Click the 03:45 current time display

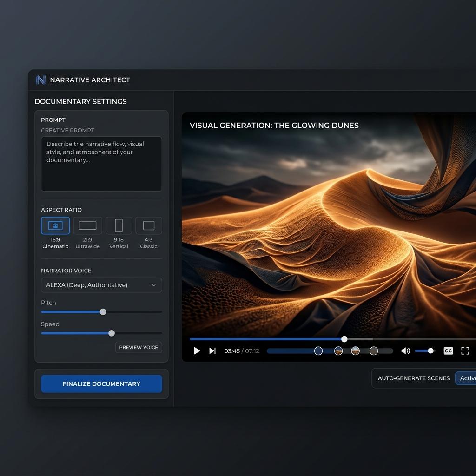point(232,351)
